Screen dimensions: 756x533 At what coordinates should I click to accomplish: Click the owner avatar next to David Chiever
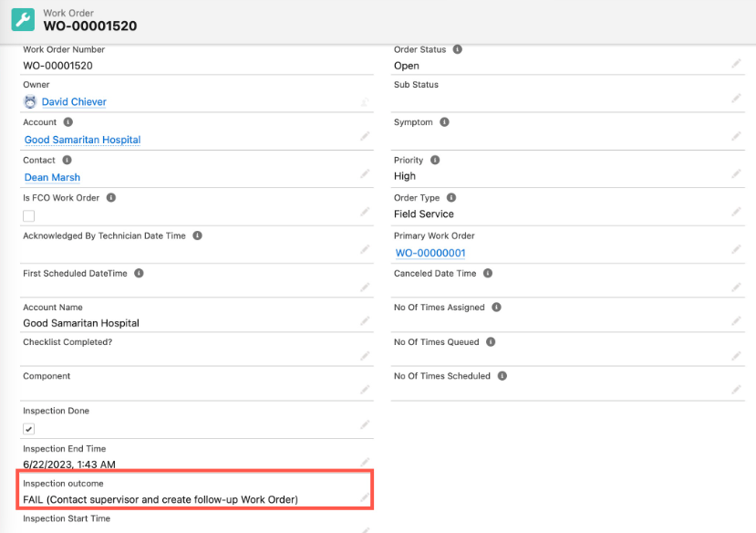[27, 101]
